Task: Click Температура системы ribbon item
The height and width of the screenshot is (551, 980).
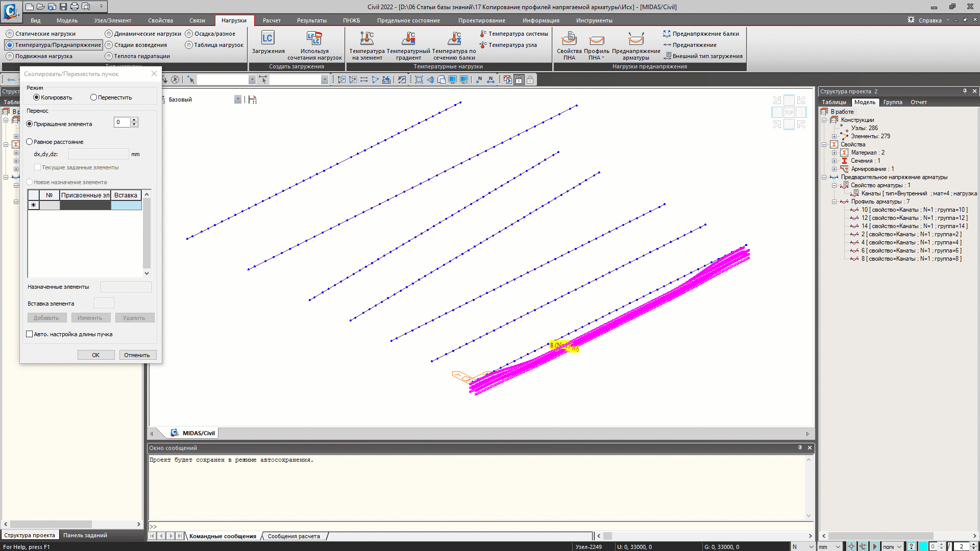Action: [513, 34]
